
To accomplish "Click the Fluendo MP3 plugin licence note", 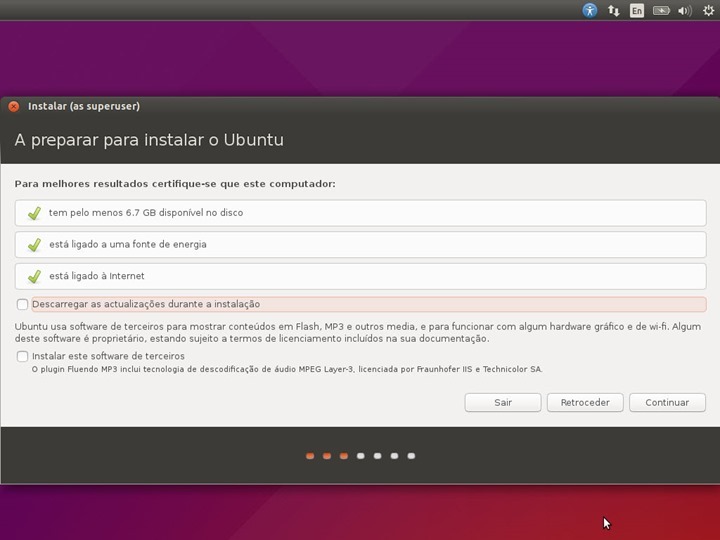I will [x=287, y=370].
